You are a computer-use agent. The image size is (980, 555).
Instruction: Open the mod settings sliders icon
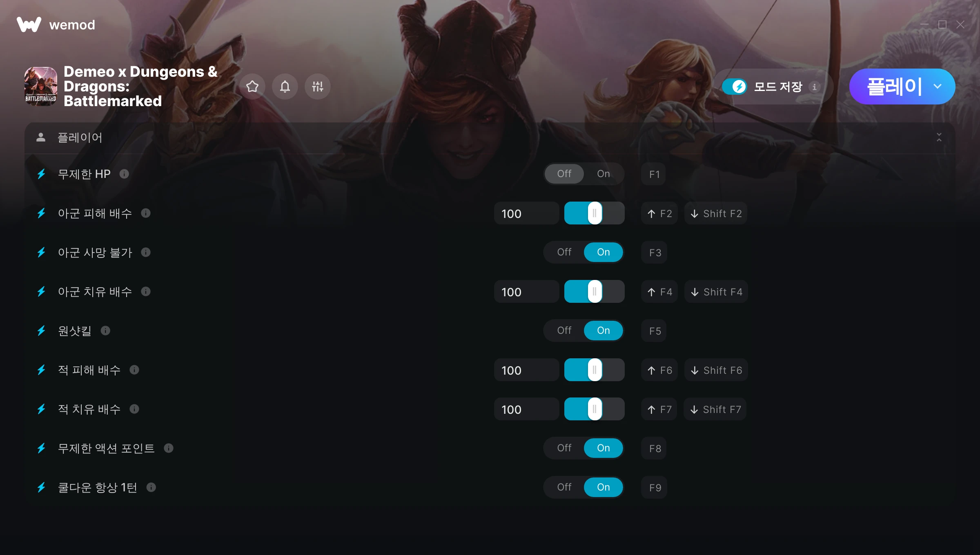(318, 87)
